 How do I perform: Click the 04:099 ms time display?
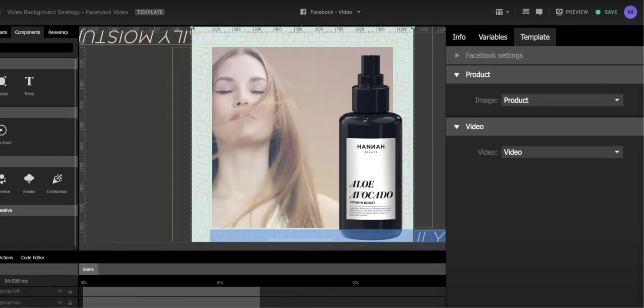[x=16, y=281]
